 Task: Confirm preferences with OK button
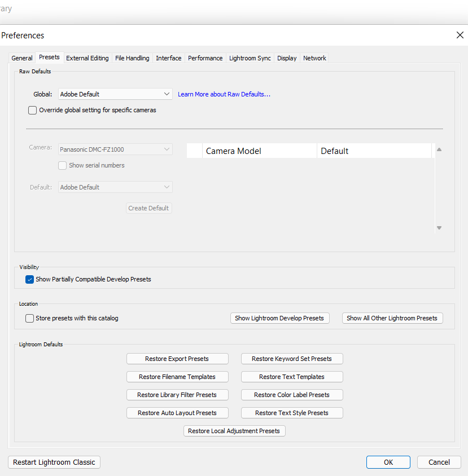pos(388,462)
